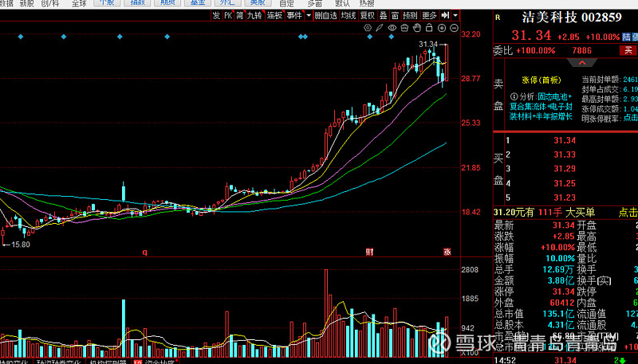The width and height of the screenshot is (638, 364).
Task: Collapse side panel with arrow-to-bar icon
Action: click(x=445, y=15)
